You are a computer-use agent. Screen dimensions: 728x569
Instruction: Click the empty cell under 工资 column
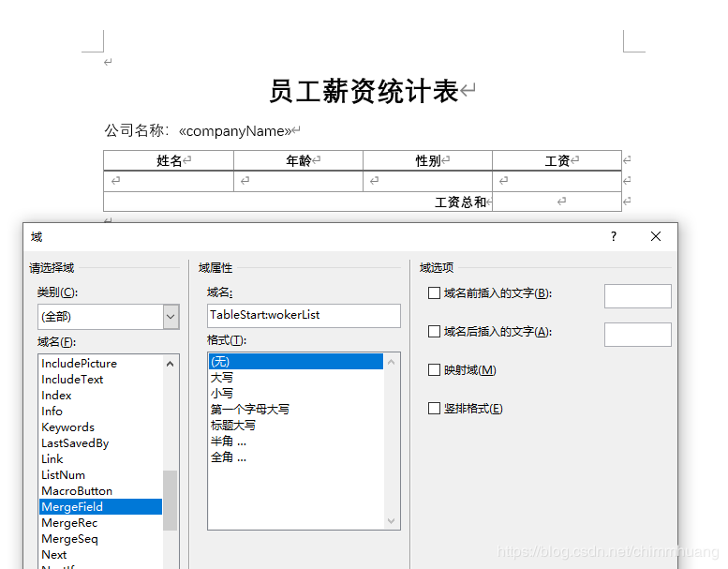(557, 181)
